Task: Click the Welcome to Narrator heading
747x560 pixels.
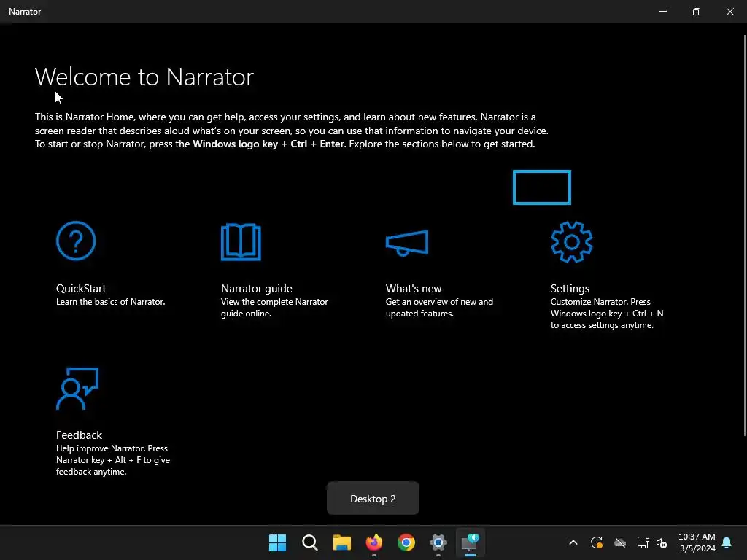Action: click(x=144, y=77)
